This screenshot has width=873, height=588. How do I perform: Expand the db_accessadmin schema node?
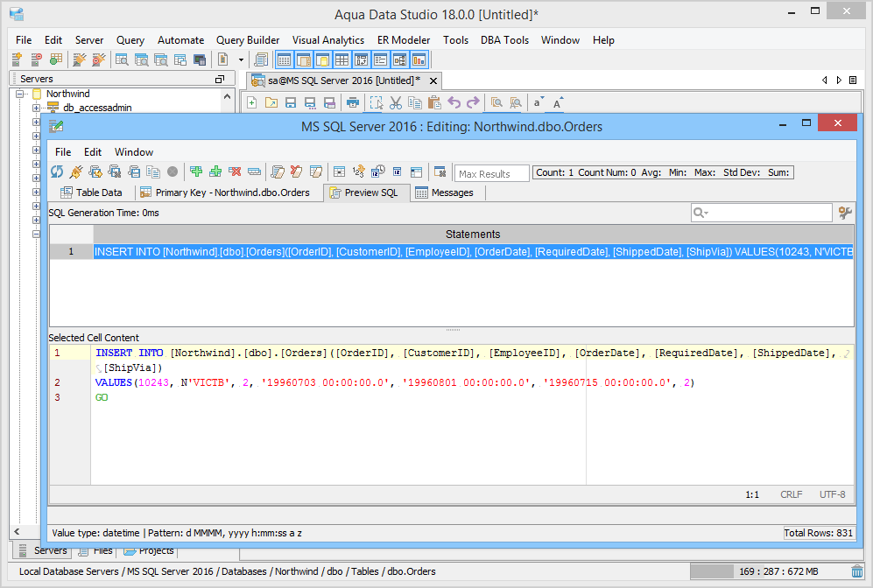tap(37, 108)
